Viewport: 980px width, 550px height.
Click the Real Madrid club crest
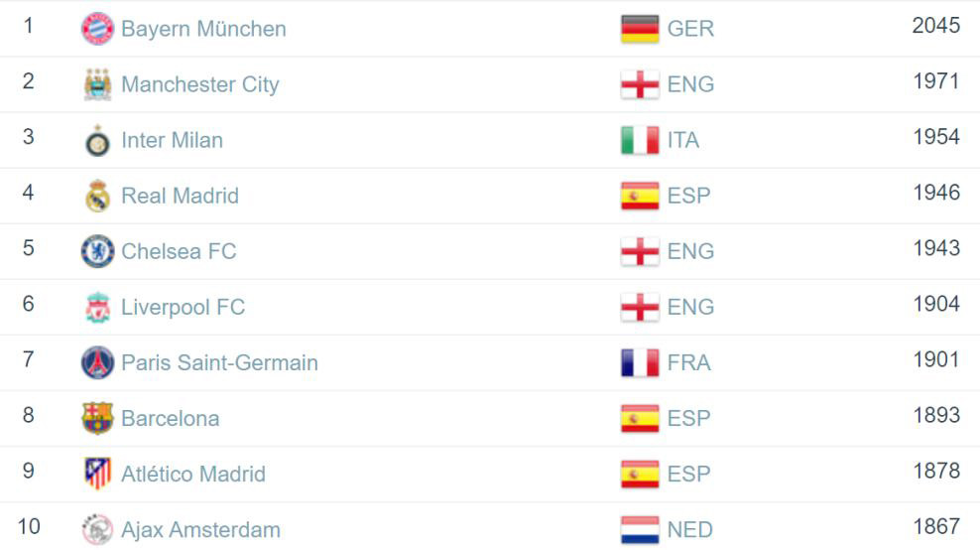click(x=97, y=196)
